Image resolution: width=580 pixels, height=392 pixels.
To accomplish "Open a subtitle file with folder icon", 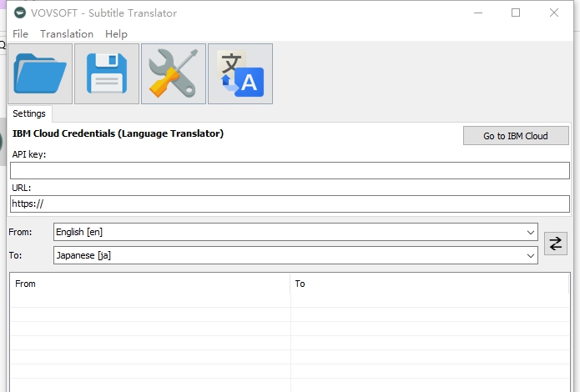I will tap(40, 73).
